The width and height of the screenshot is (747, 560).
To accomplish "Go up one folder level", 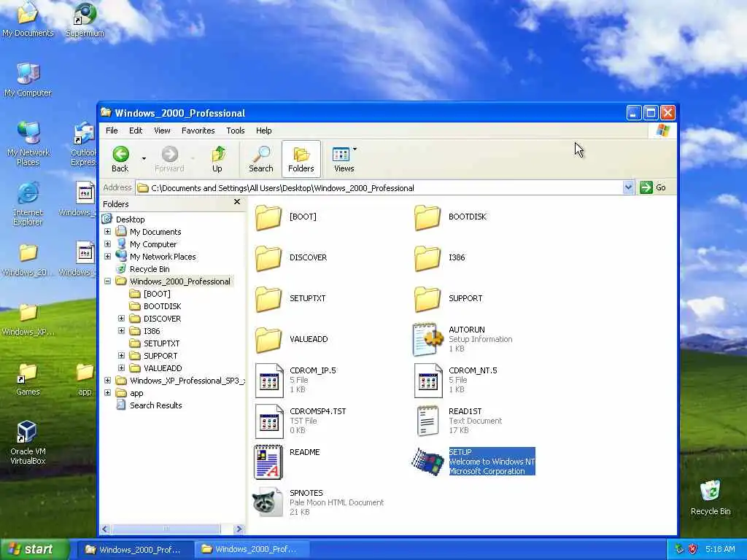I will click(x=217, y=159).
